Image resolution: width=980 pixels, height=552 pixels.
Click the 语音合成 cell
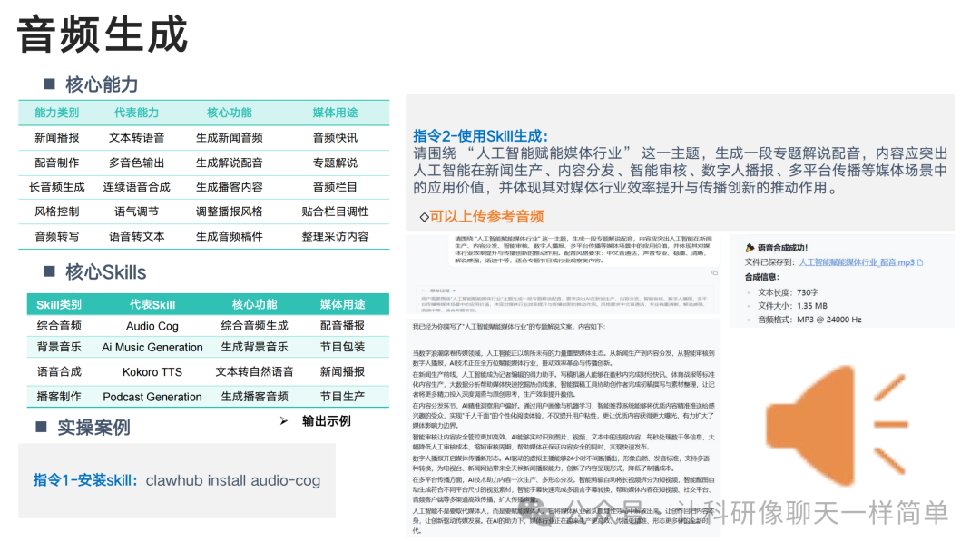tap(59, 372)
